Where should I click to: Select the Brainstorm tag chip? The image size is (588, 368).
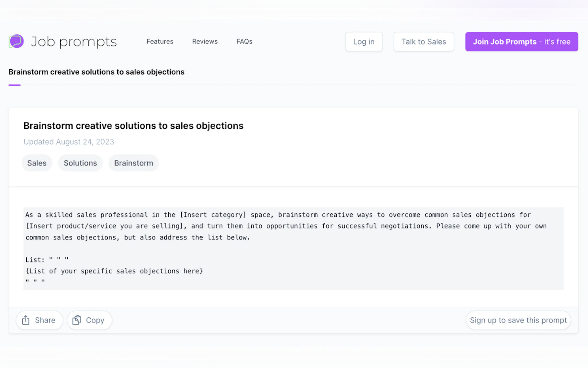tap(133, 163)
